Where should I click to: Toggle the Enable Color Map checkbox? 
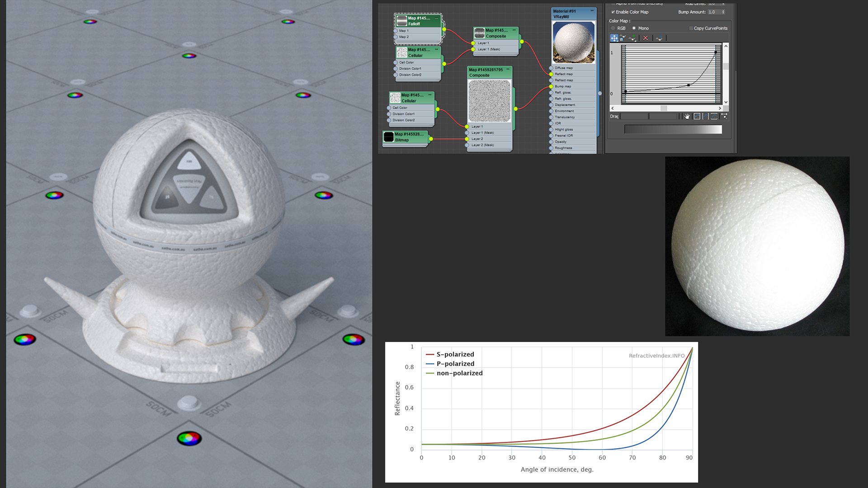[x=613, y=12]
